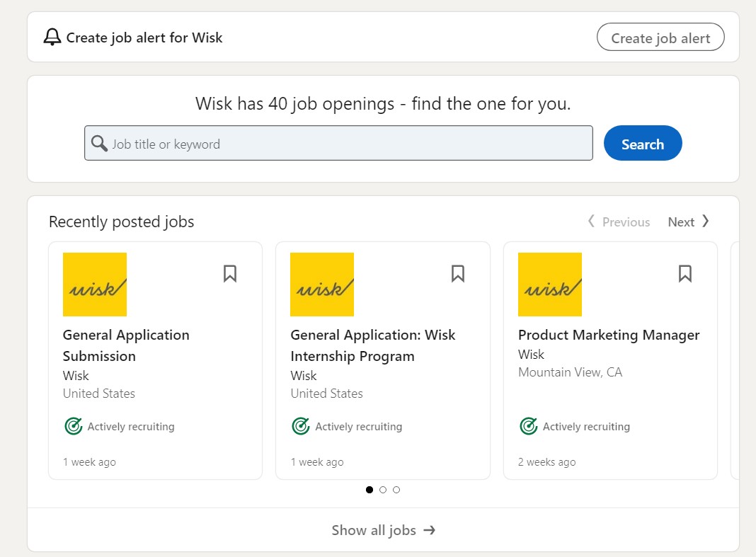Click 1 week ago on the General Application Submission card
756x557 pixels.
click(89, 462)
